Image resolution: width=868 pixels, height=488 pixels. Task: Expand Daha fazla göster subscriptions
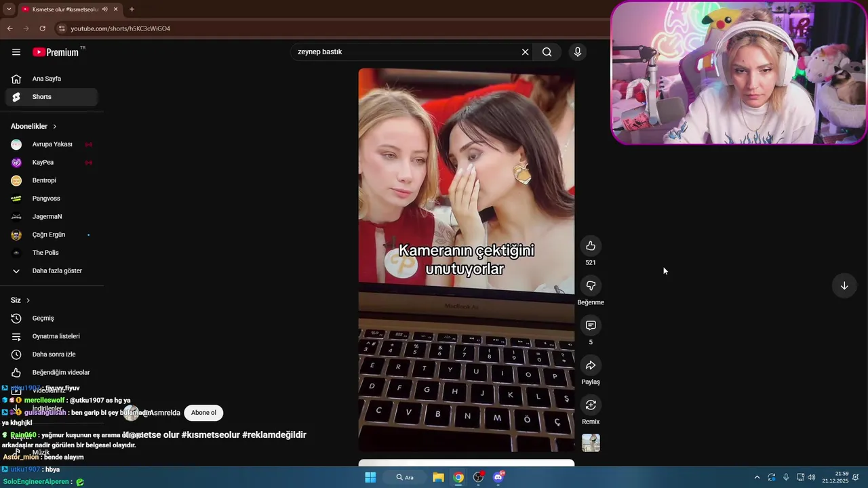pos(52,271)
